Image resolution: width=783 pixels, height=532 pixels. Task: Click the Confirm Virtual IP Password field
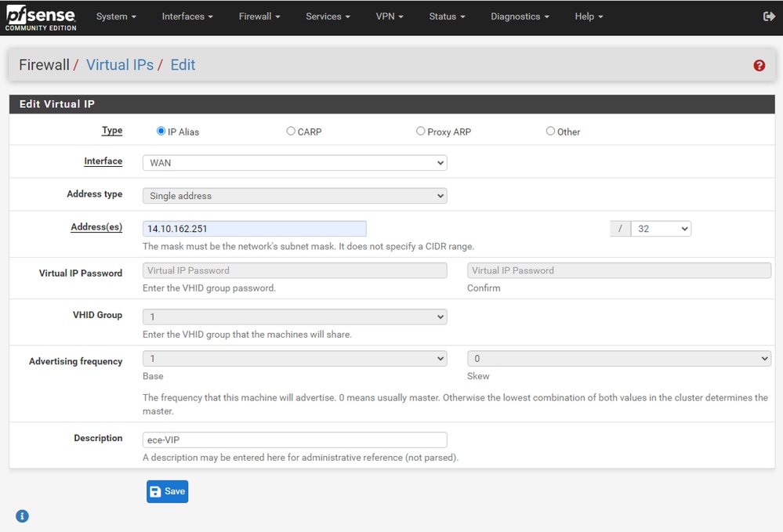click(619, 270)
